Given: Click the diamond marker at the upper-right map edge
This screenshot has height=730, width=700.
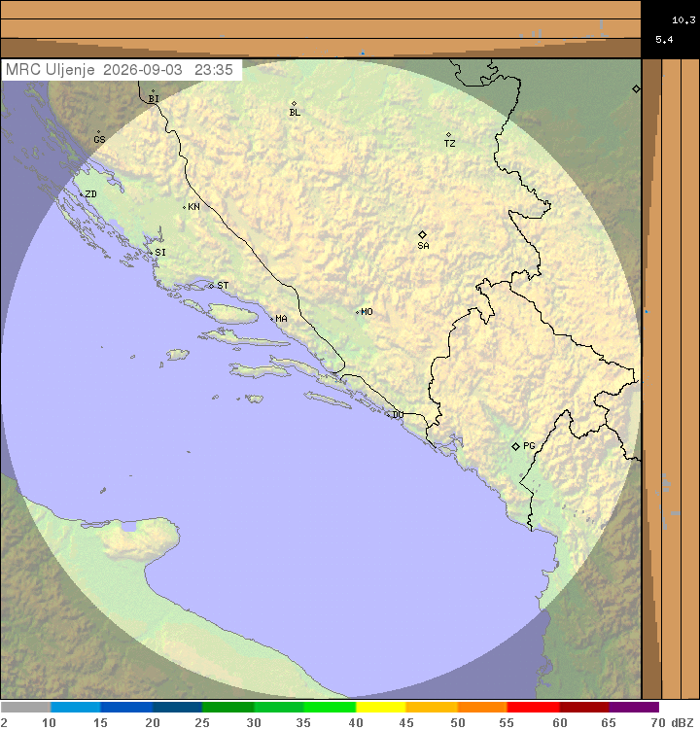Looking at the screenshot, I should pyautogui.click(x=636, y=88).
